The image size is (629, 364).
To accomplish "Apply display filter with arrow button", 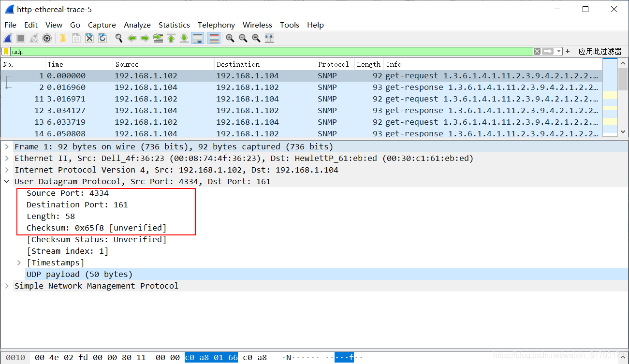I will click(548, 51).
